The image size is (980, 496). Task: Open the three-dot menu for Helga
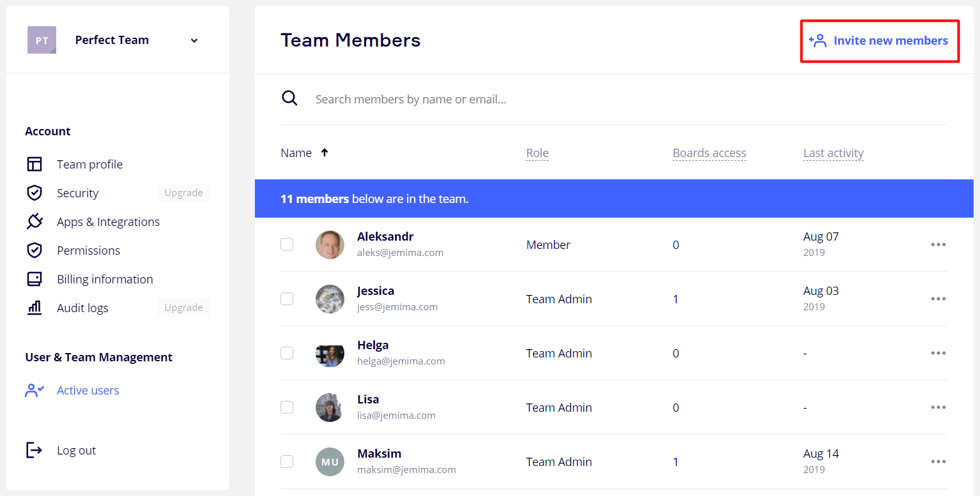pyautogui.click(x=938, y=353)
